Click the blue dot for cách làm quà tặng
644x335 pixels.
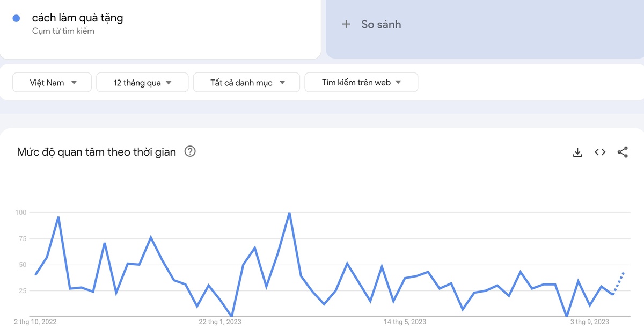16,18
